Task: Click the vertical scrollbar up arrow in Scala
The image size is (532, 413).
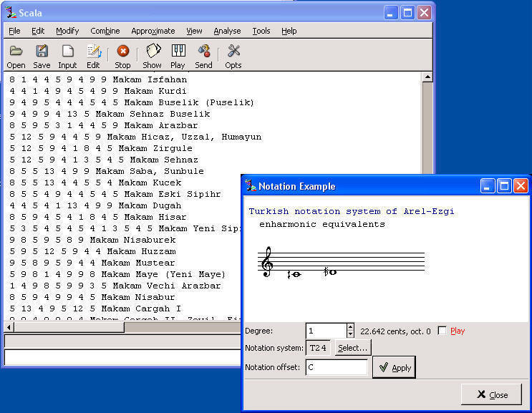Action: [427, 77]
